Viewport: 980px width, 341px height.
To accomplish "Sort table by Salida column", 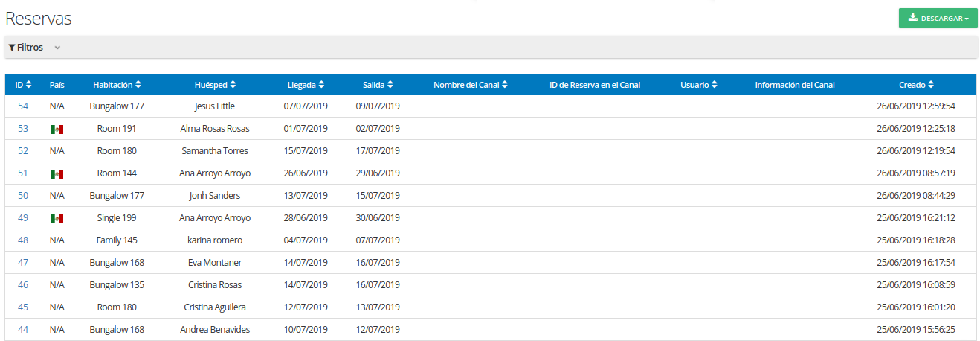I will [x=378, y=85].
